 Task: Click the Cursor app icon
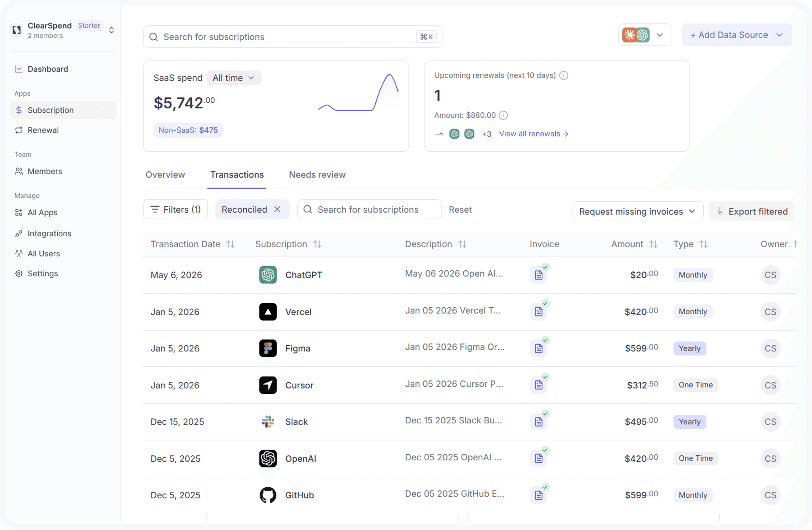[x=268, y=385]
